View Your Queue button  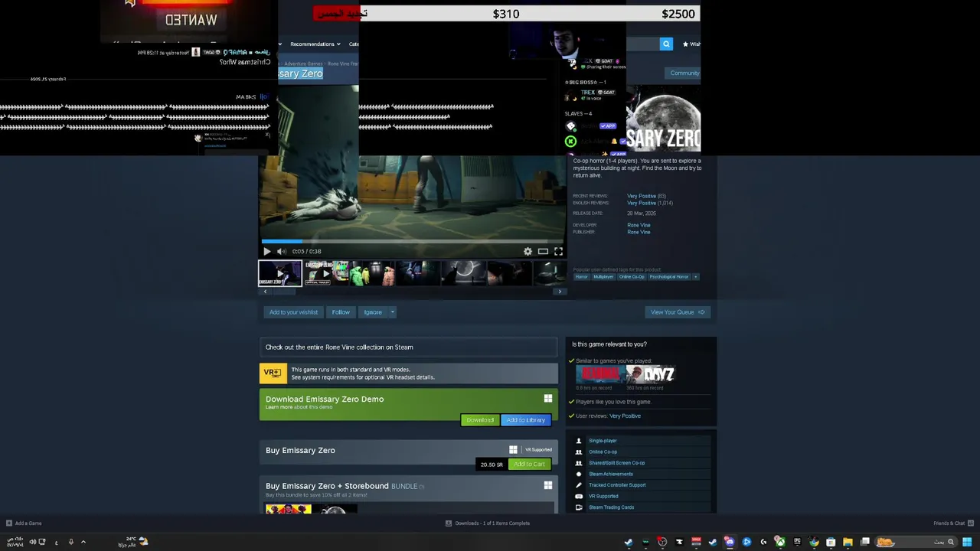678,312
